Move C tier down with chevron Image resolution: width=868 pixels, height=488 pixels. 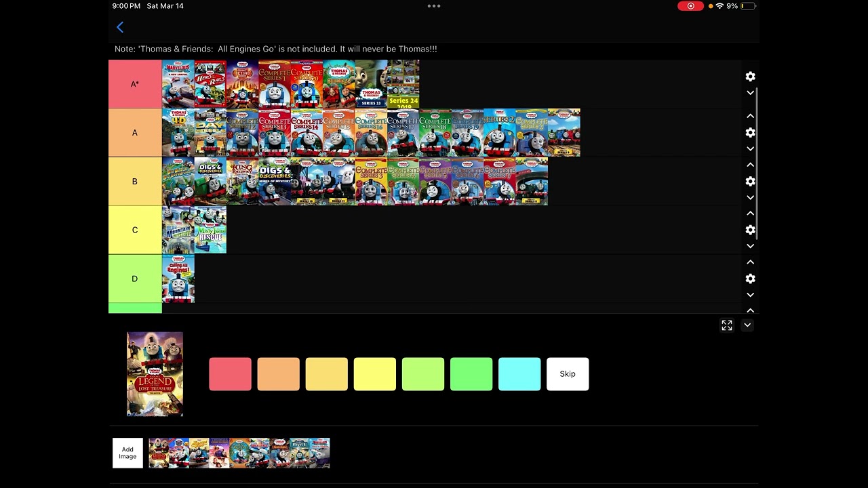[x=750, y=247]
